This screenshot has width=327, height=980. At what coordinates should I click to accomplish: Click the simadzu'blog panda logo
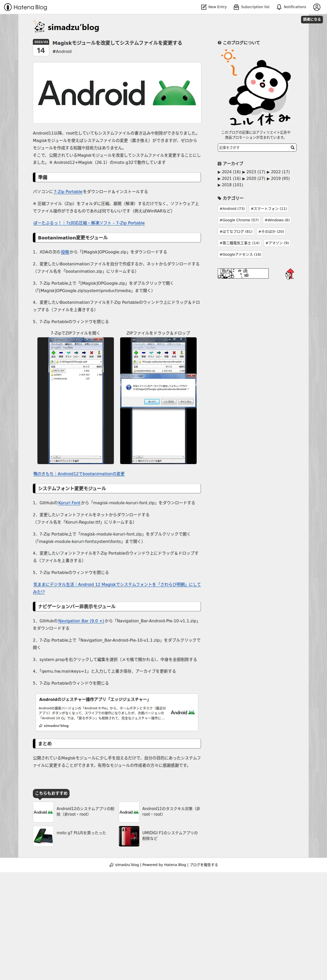(39, 27)
